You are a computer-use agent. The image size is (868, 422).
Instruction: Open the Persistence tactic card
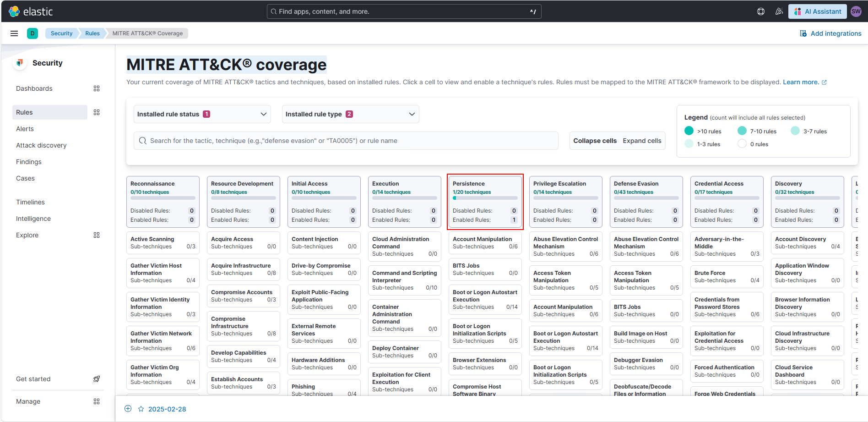(485, 202)
